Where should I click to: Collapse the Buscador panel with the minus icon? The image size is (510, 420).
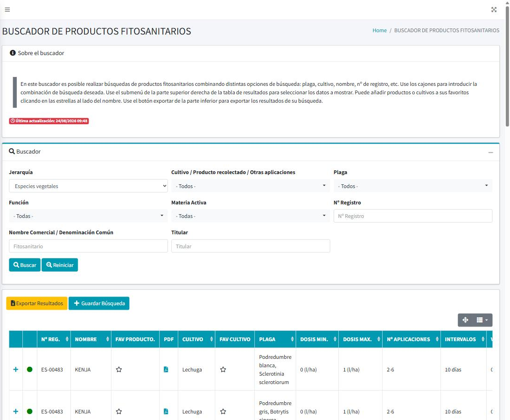pyautogui.click(x=490, y=152)
